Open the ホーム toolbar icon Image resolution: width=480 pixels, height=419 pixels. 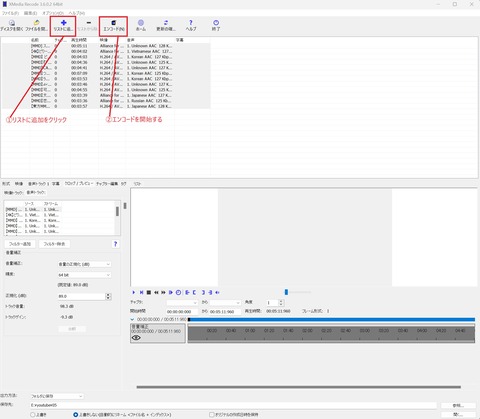pos(141,25)
